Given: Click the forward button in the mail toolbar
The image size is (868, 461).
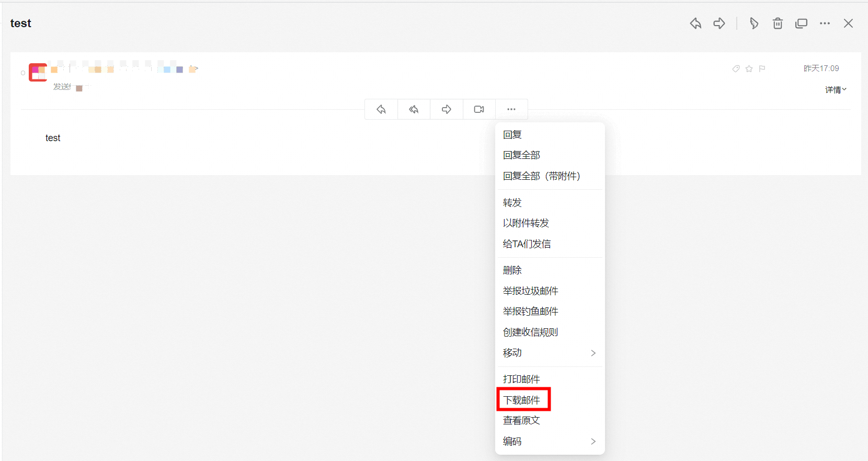Looking at the screenshot, I should click(x=447, y=109).
